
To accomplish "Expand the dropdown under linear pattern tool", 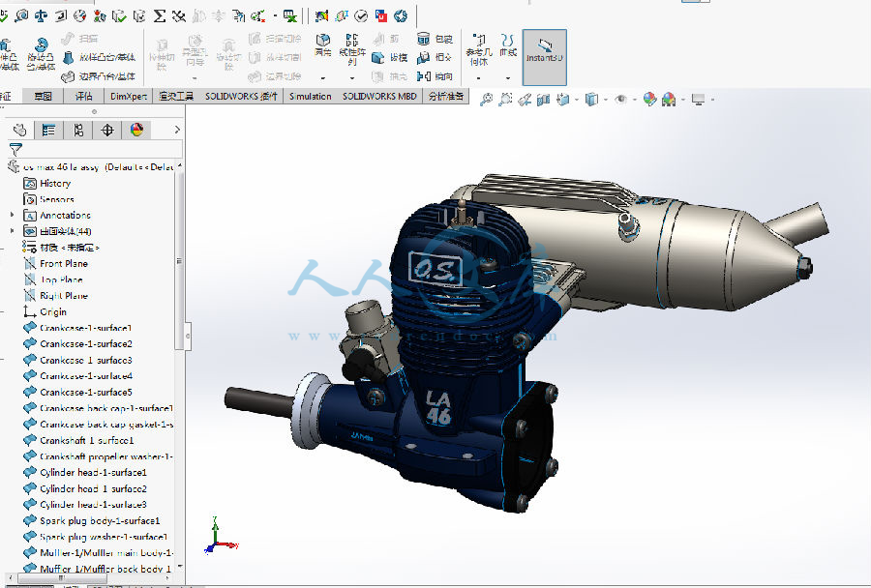I will 352,78.
